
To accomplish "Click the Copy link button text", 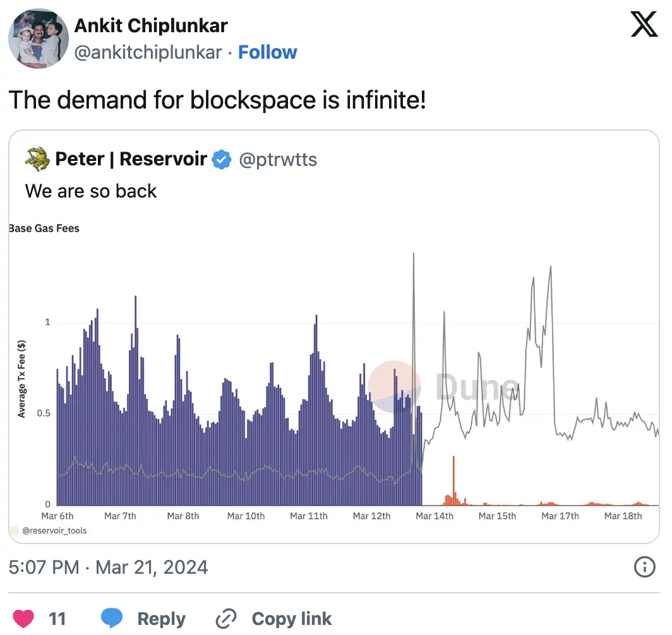I will 291,619.
